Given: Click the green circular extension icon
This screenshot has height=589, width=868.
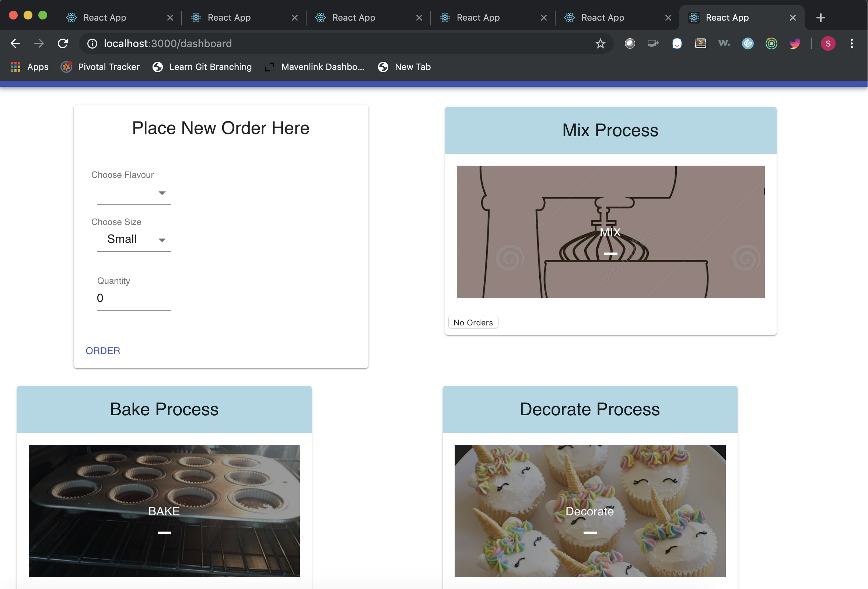Looking at the screenshot, I should point(771,44).
